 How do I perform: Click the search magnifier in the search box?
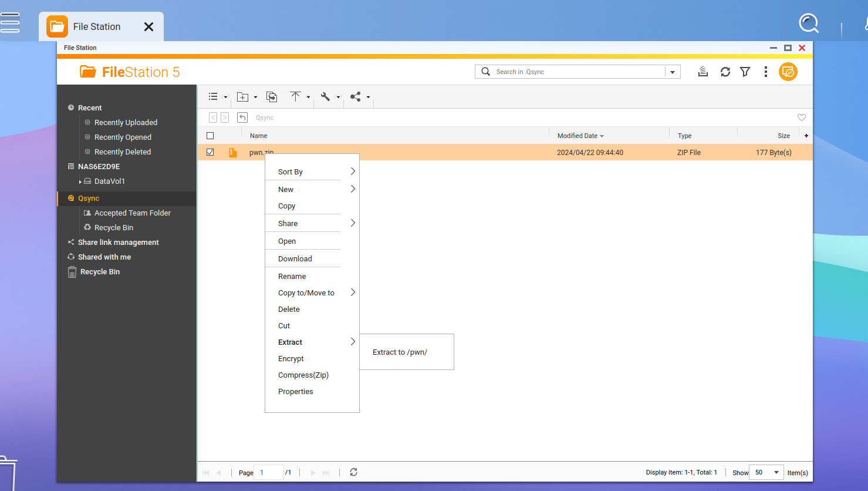click(485, 72)
